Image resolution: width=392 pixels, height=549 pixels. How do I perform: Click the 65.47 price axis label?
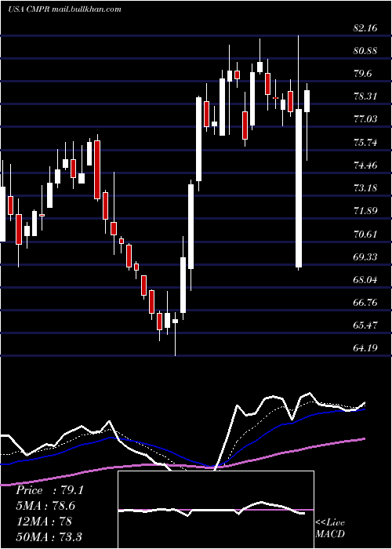pos(365,325)
